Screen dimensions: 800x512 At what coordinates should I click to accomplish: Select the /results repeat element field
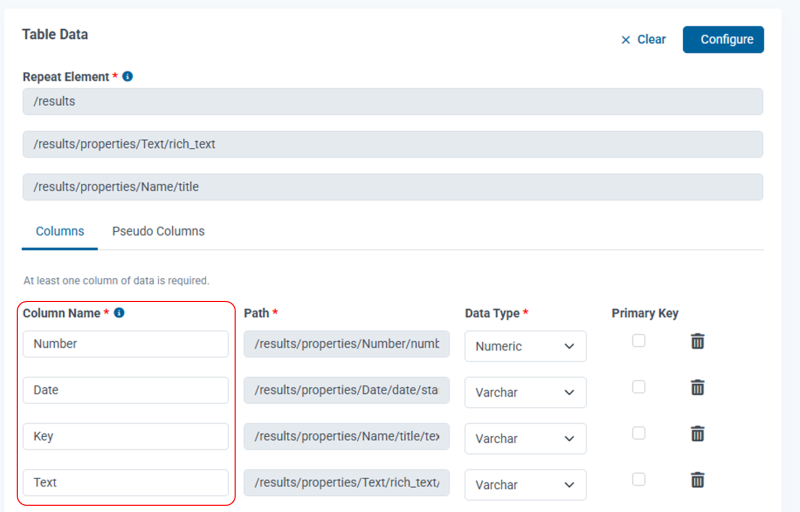[x=392, y=101]
